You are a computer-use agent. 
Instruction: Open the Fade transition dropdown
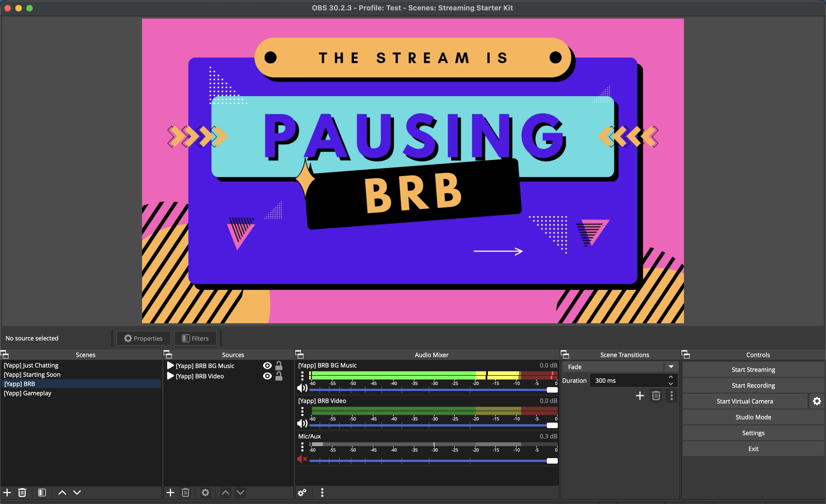click(x=671, y=367)
